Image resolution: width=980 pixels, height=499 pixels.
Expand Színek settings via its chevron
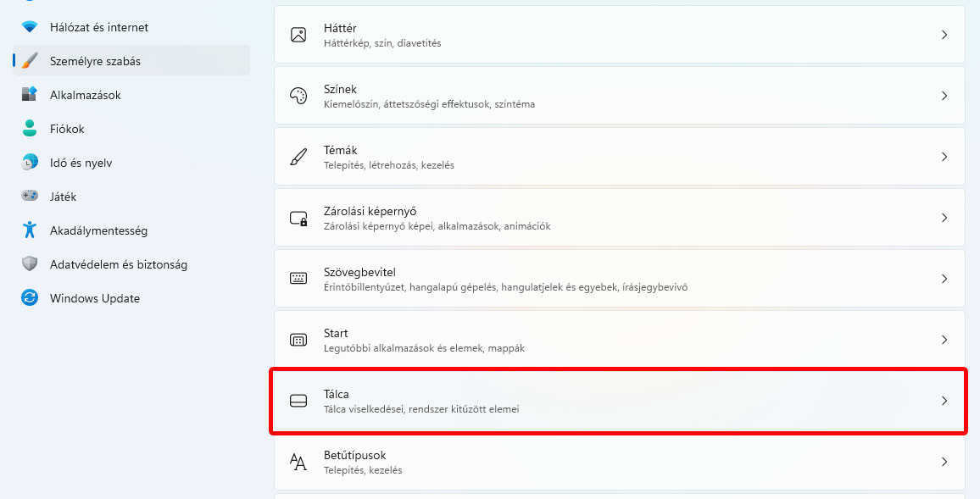pos(944,97)
